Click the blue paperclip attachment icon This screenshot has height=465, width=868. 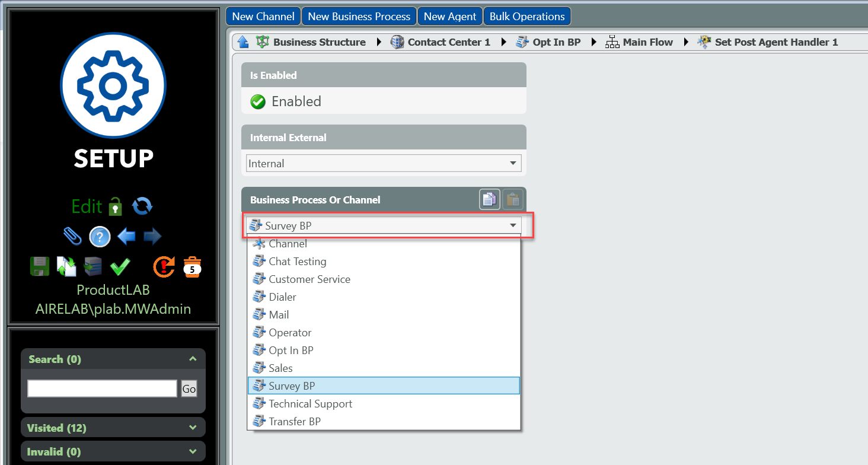pyautogui.click(x=72, y=237)
